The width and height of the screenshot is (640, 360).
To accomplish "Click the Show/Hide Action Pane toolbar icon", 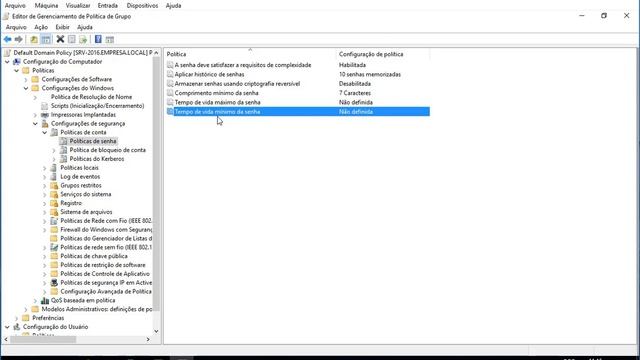I will 110,39.
